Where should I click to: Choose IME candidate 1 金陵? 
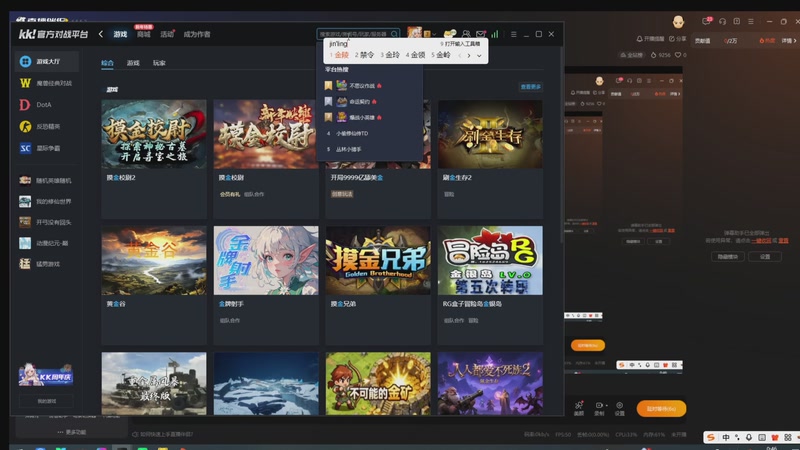(340, 55)
